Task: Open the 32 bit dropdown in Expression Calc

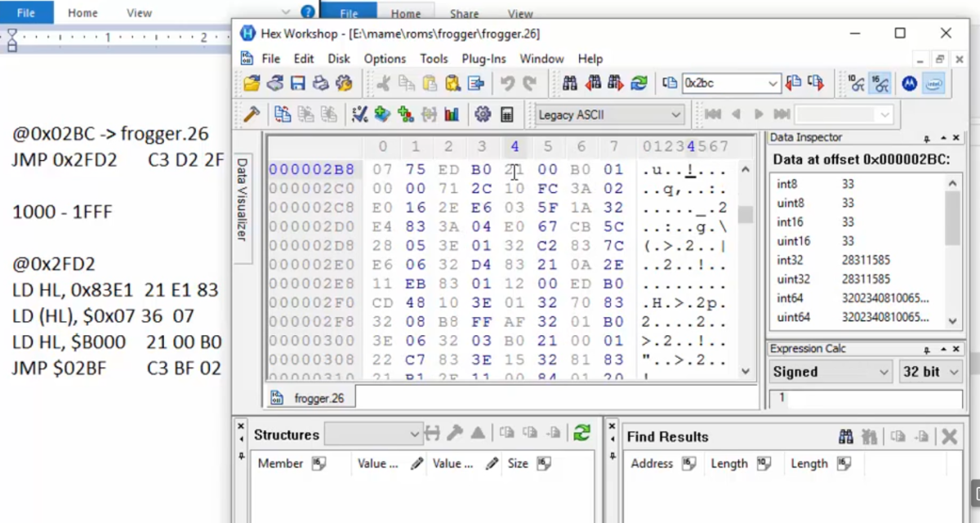Action: [930, 372]
